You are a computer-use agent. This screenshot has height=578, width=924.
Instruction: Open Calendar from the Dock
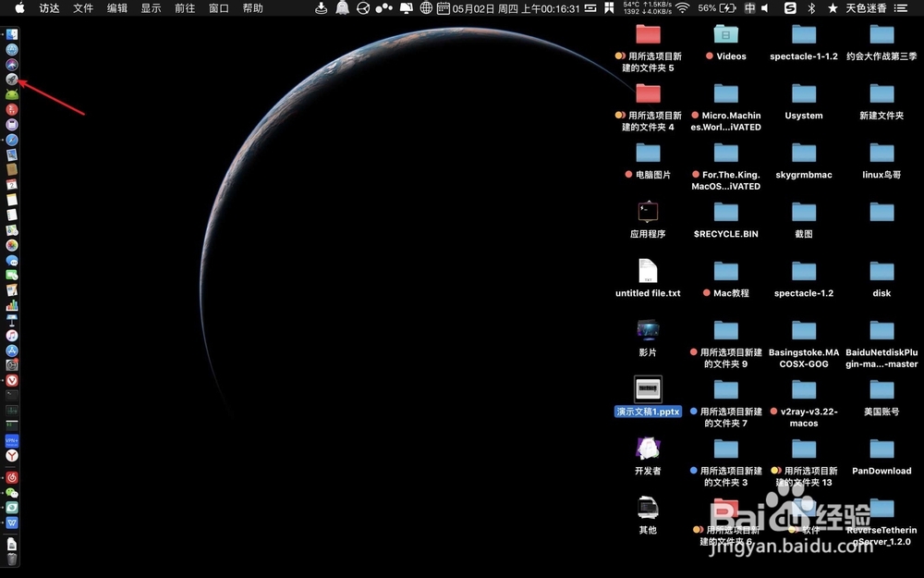coord(11,184)
